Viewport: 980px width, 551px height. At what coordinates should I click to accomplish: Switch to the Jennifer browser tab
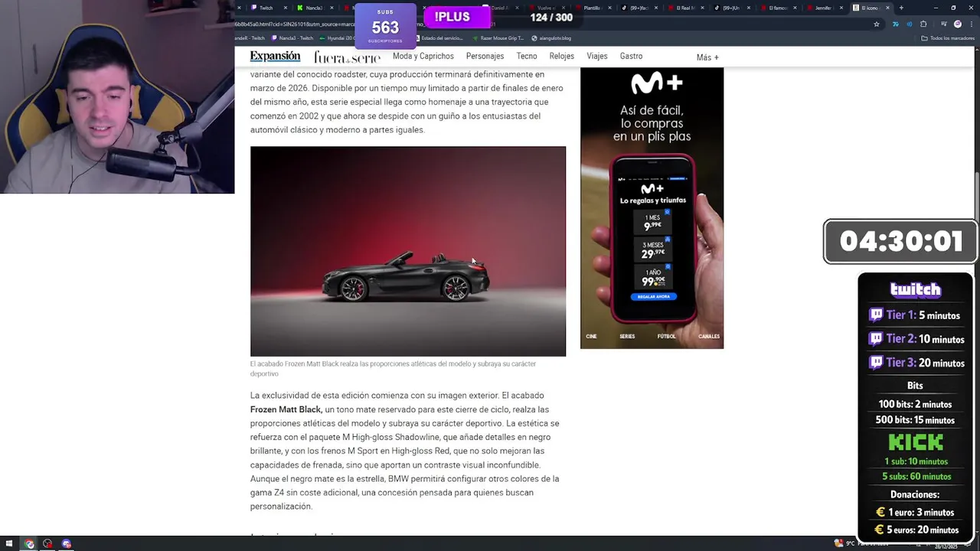823,8
